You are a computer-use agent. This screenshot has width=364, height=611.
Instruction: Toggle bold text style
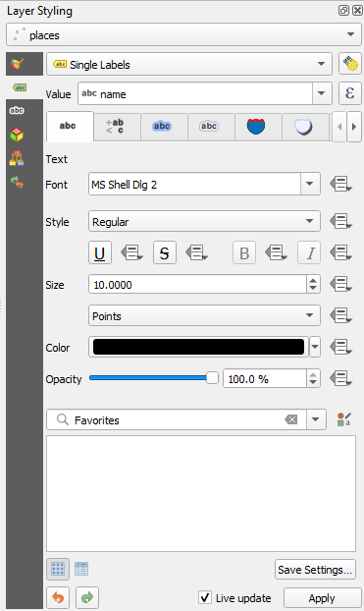coord(244,252)
